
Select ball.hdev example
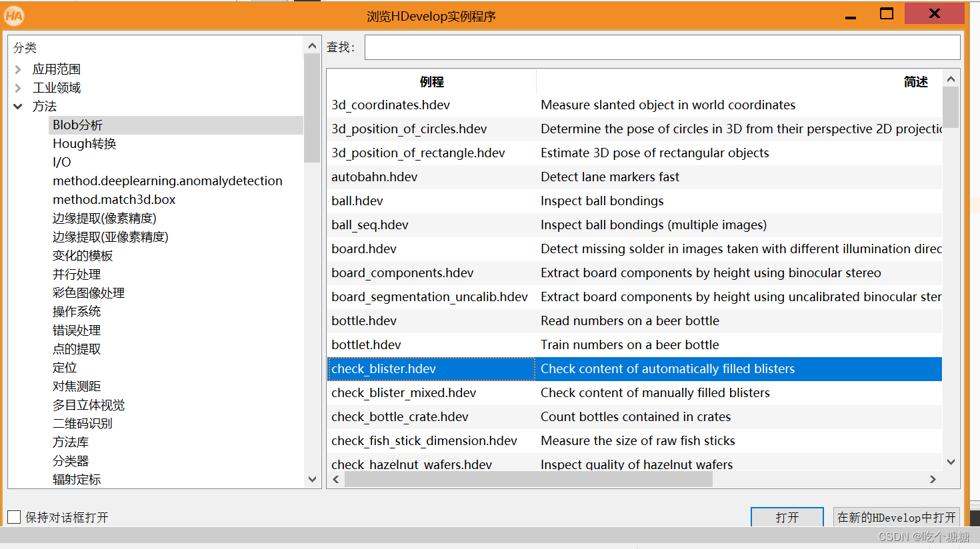[x=357, y=201]
